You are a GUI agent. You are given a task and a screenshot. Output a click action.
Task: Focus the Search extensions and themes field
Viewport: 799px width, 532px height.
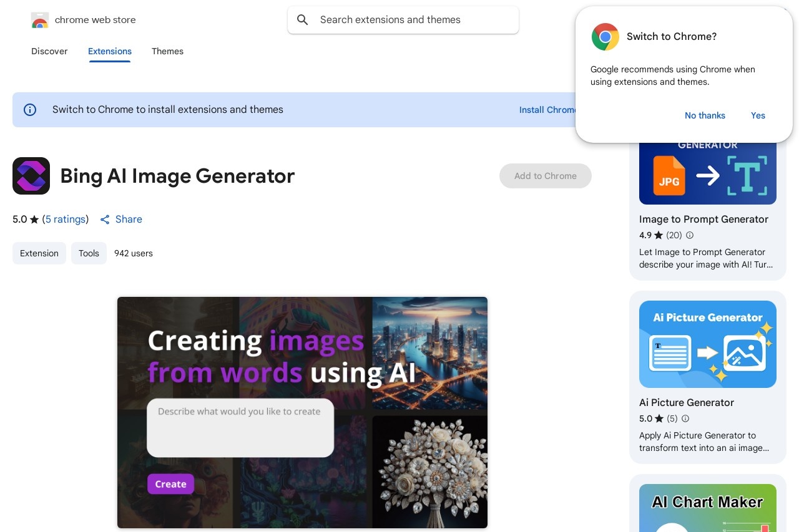pyautogui.click(x=403, y=20)
